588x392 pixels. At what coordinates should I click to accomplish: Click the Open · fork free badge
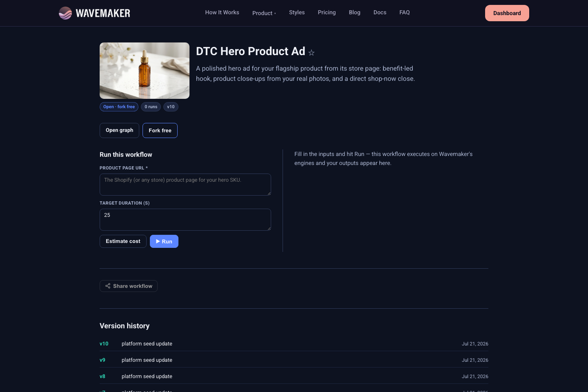point(119,107)
